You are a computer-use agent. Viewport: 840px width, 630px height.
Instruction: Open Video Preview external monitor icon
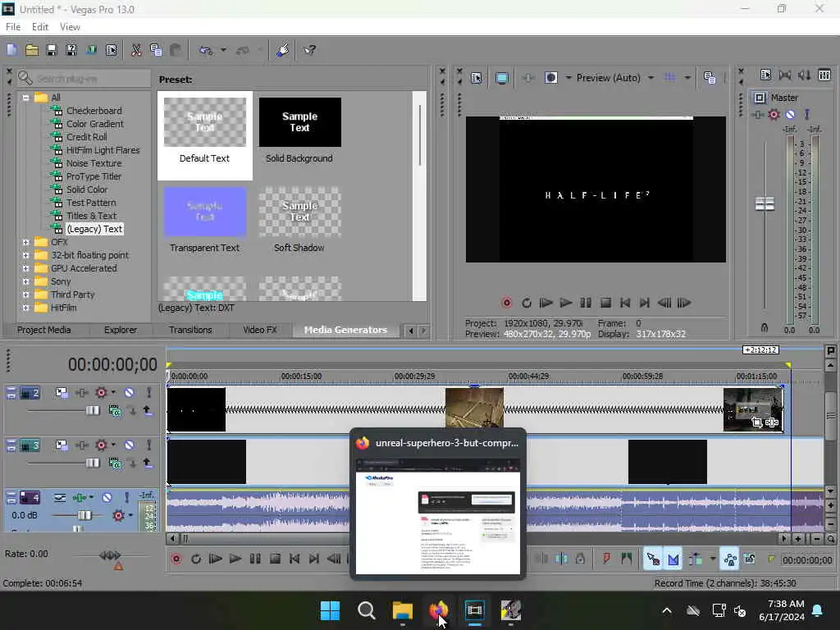tap(501, 78)
